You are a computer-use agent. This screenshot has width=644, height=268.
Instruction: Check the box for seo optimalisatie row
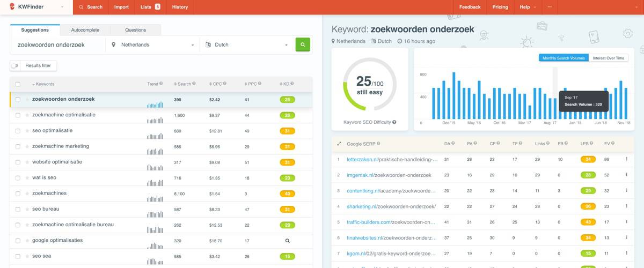tap(18, 131)
